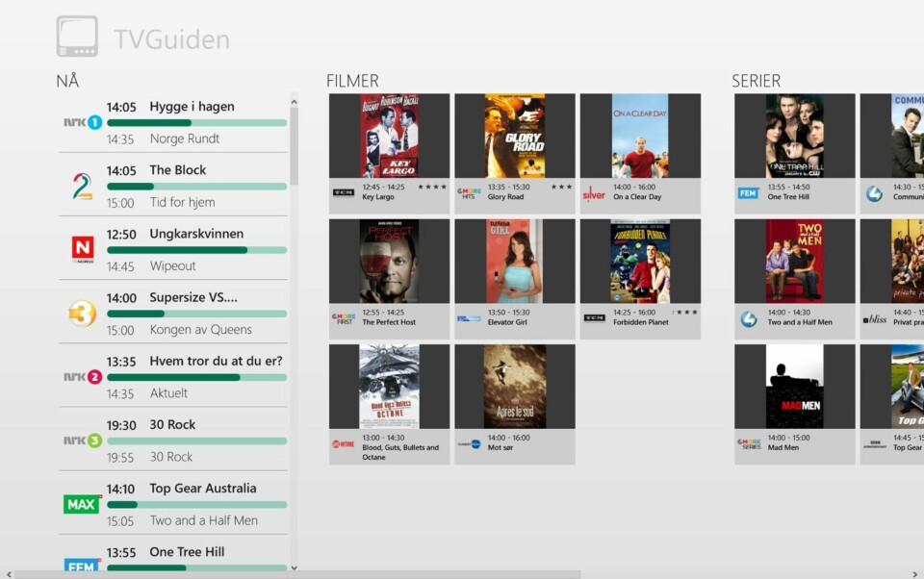924x579 pixels.
Task: Open the FILMER section header
Action: 352,82
